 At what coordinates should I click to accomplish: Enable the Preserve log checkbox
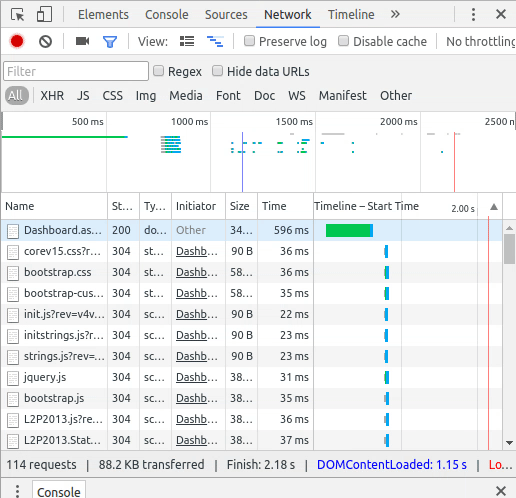point(249,41)
